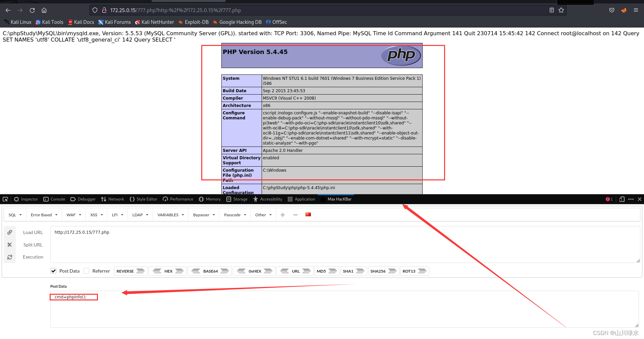Click the element picker icon in devtools
Screen dimensions: 644x339
[x=5, y=199]
